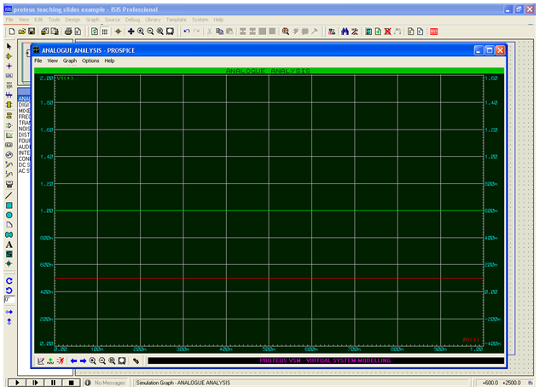The image size is (539, 392).
Task: Pan graph left with blue arrow
Action: click(73, 360)
